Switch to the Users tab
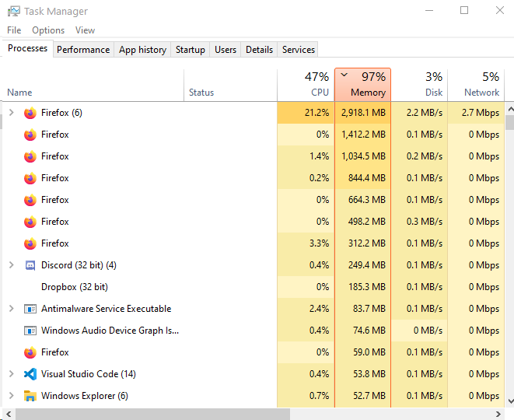 point(226,50)
